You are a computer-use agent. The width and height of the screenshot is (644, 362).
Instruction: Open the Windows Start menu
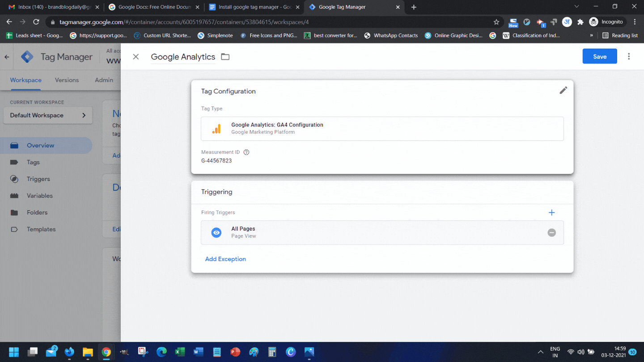14,352
